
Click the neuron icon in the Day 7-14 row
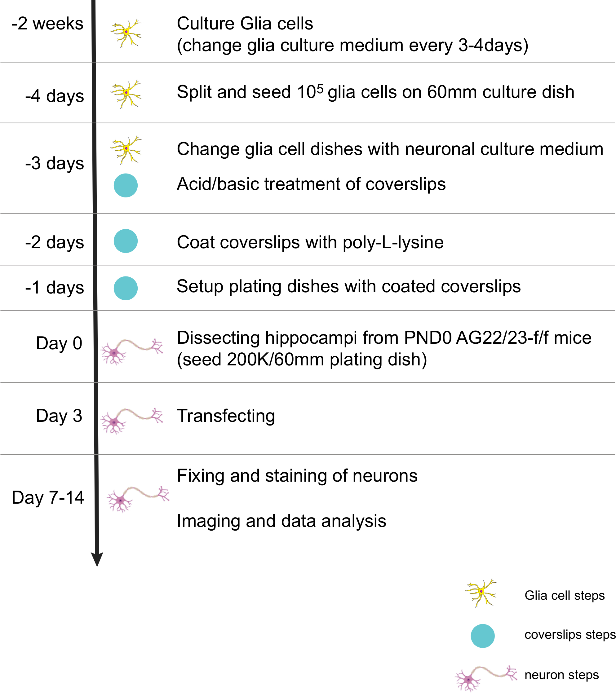(137, 498)
